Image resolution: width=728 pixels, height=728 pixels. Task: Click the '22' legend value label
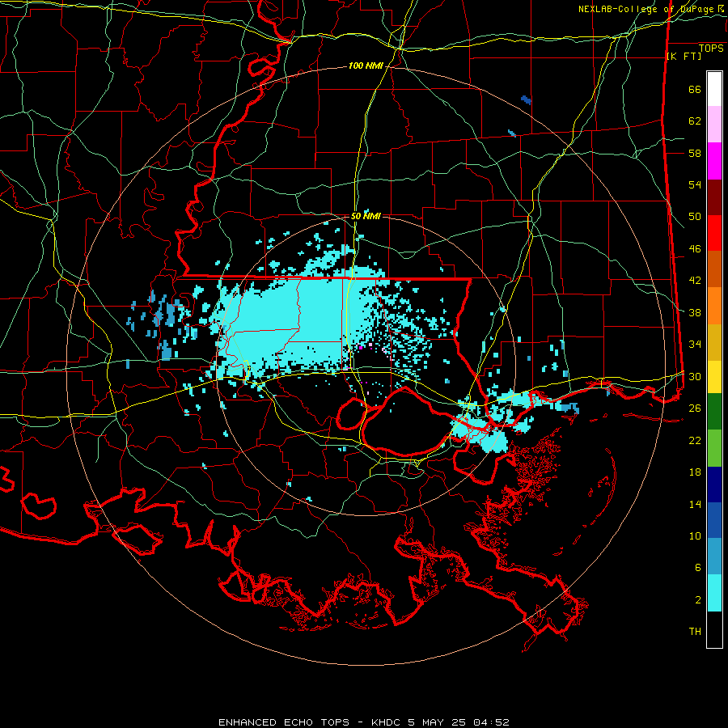(695, 441)
